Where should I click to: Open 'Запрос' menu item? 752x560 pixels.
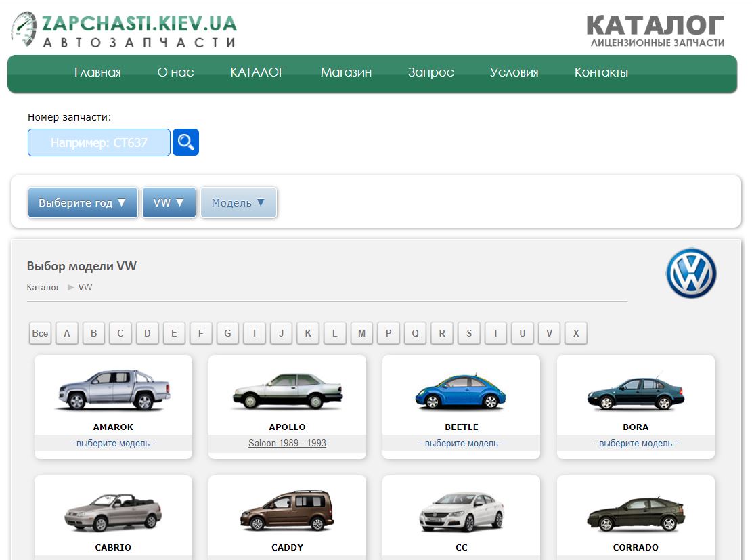click(x=430, y=72)
